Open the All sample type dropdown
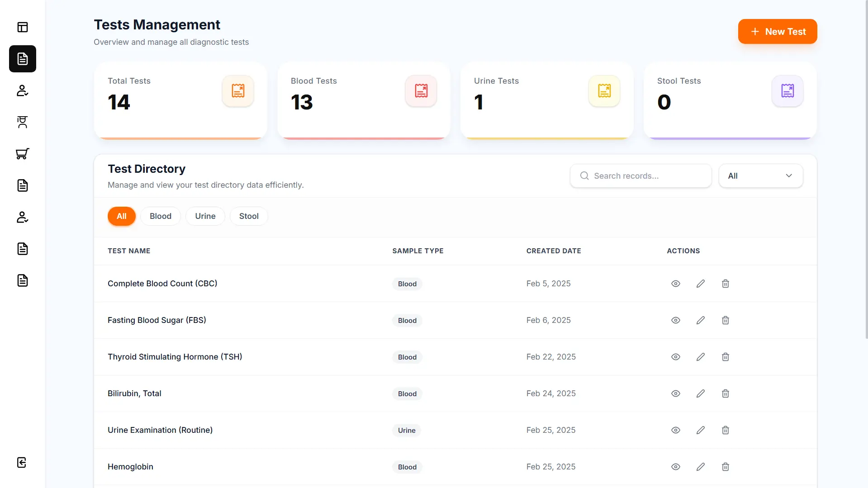Screen dimensions: 868x488 761,175
